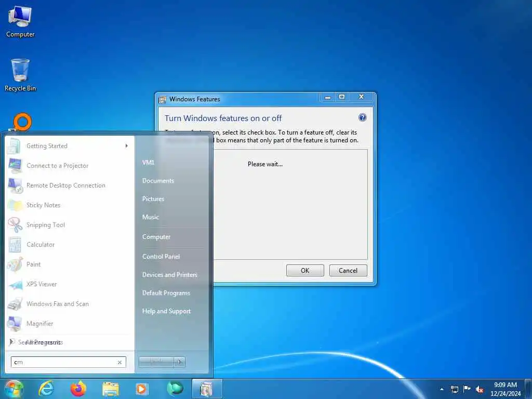Image resolution: width=532 pixels, height=399 pixels.
Task: Click the network tray icon
Action: [x=454, y=389]
